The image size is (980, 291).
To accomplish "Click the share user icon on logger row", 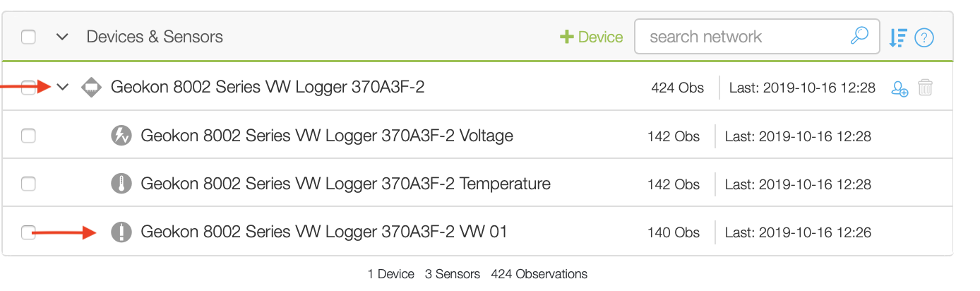I will (x=900, y=88).
